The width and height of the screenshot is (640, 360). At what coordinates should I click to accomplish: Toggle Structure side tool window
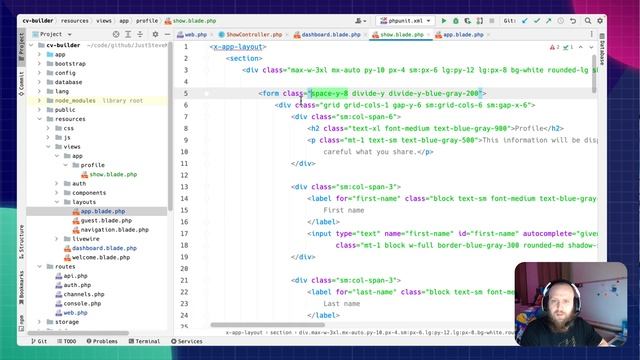pyautogui.click(x=22, y=242)
